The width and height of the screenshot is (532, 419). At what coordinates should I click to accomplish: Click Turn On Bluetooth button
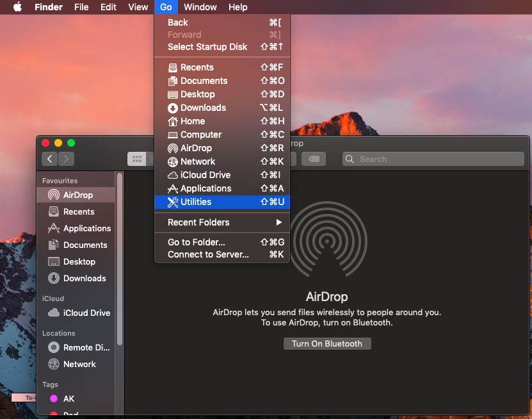[x=327, y=343]
